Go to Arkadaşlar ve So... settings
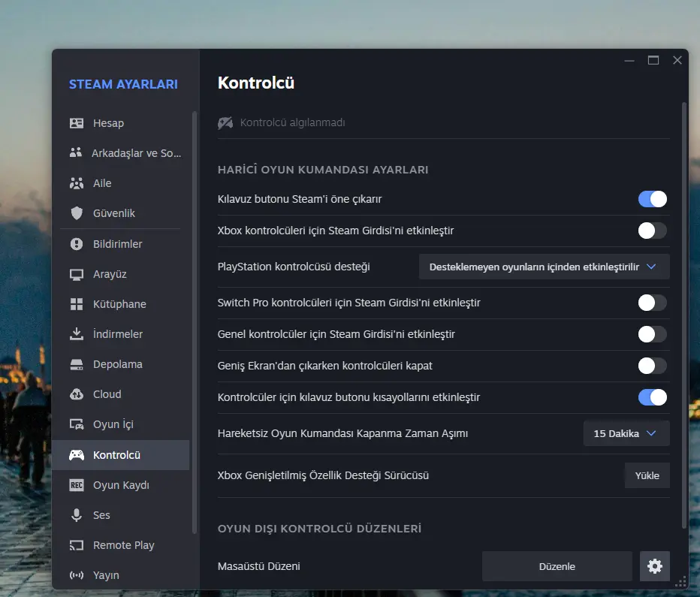700x597 pixels. point(120,153)
